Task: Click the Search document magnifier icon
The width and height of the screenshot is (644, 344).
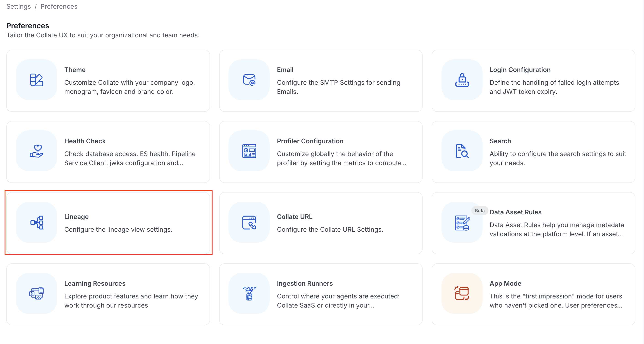Action: [x=462, y=151]
